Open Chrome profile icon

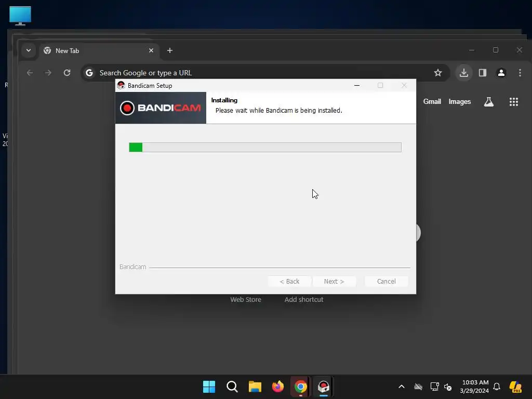click(x=501, y=73)
